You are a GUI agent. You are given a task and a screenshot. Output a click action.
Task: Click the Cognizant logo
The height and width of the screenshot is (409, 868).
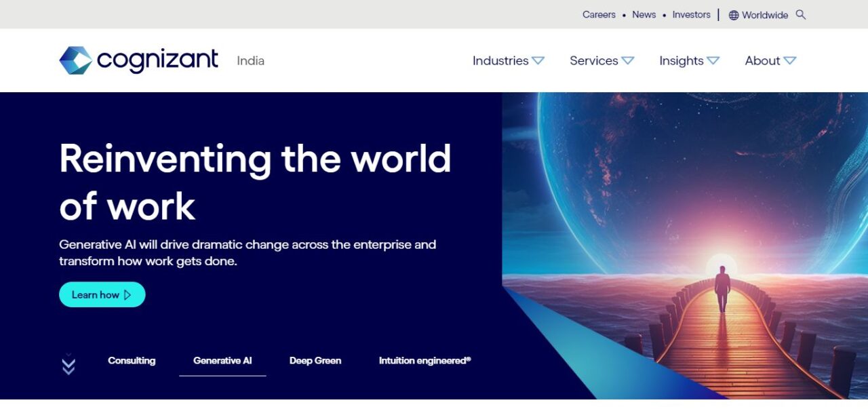click(139, 60)
